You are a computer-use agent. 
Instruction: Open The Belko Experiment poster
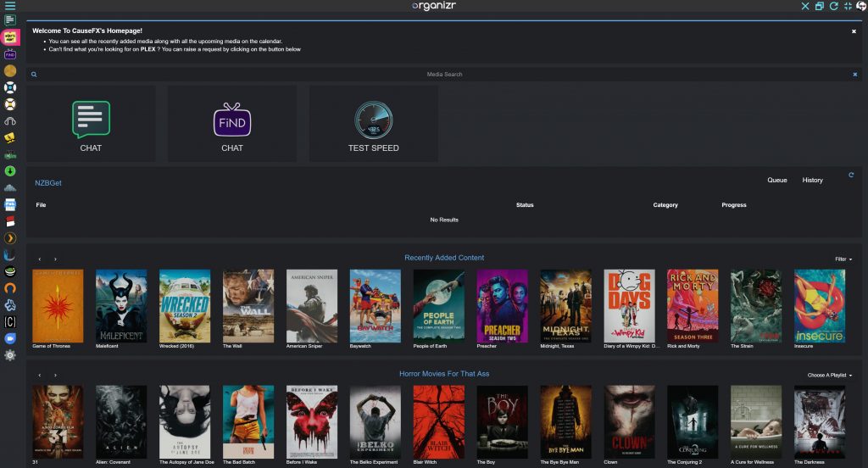(x=376, y=422)
